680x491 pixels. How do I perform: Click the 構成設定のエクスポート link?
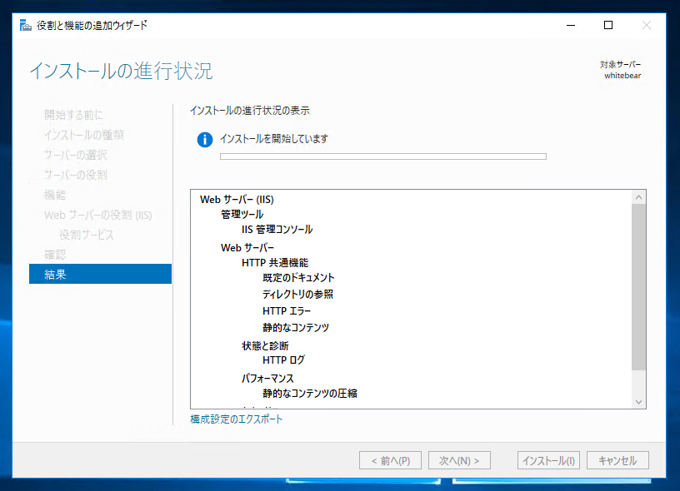236,419
